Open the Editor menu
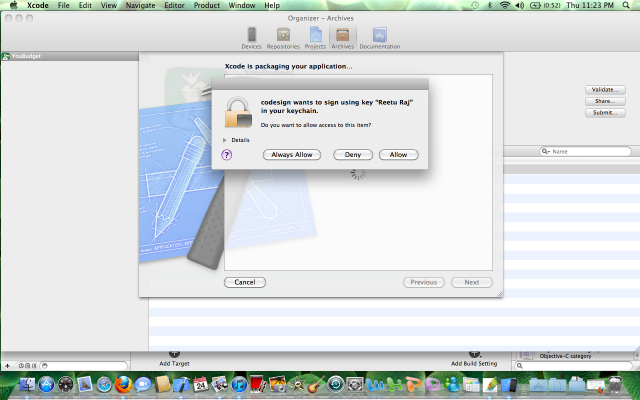 174,5
